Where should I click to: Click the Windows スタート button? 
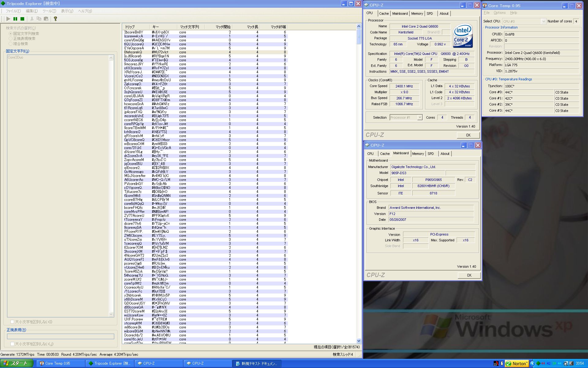pos(16,363)
